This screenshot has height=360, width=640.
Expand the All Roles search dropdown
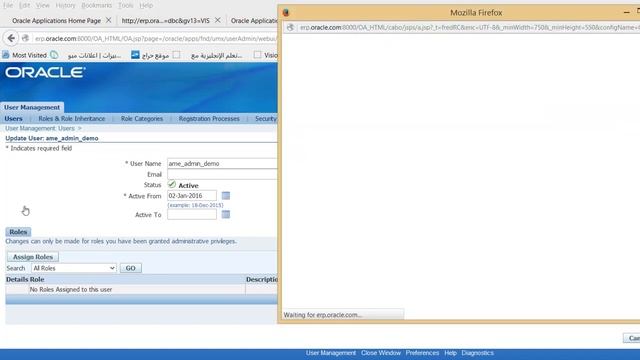tap(74, 268)
